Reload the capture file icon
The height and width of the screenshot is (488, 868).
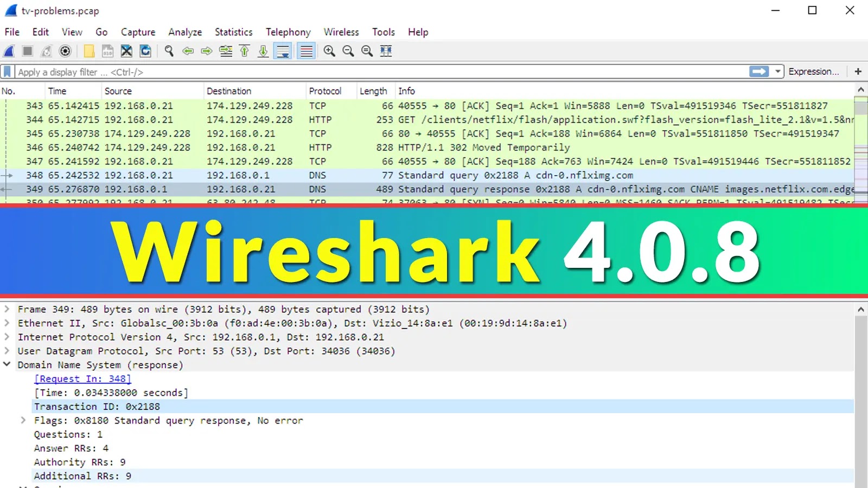coord(145,51)
